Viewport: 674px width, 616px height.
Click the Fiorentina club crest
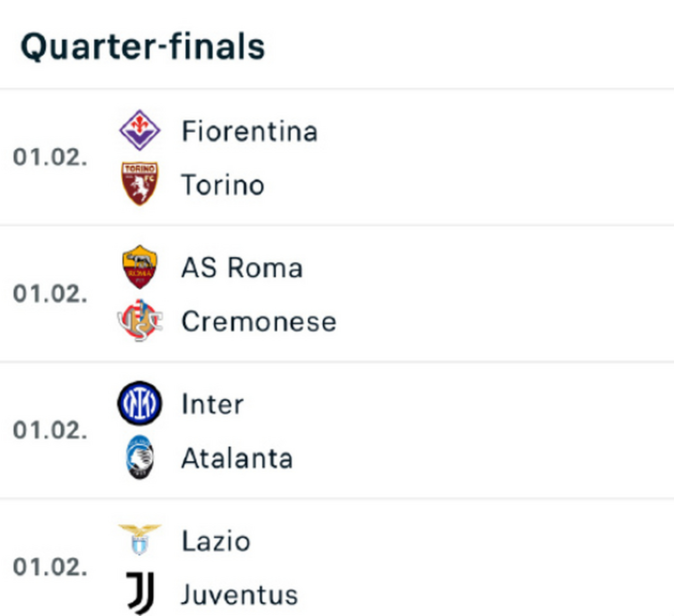[x=140, y=130]
